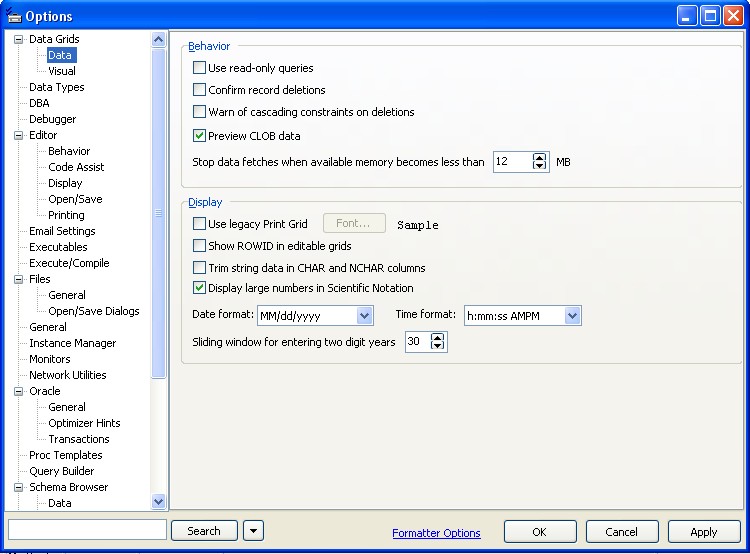This screenshot has height=554, width=750.
Task: Open the Date format dropdown
Action: [364, 316]
